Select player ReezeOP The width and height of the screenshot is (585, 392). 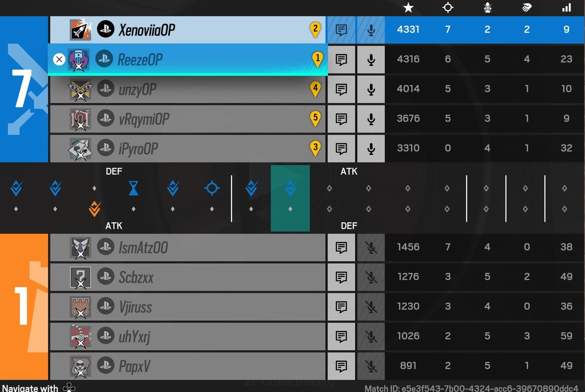[x=187, y=59]
